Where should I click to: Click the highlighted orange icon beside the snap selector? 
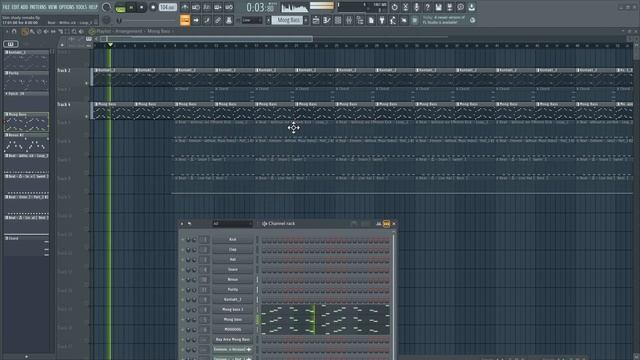pos(185,20)
